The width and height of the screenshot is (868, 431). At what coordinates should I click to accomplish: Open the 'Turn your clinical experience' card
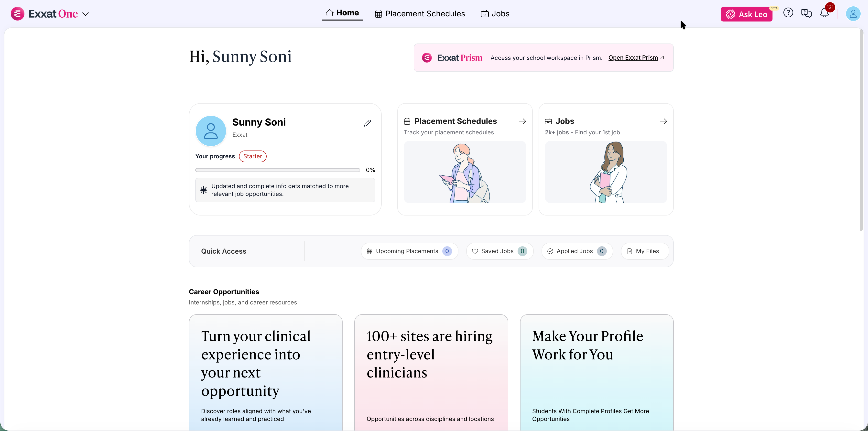[x=266, y=372]
